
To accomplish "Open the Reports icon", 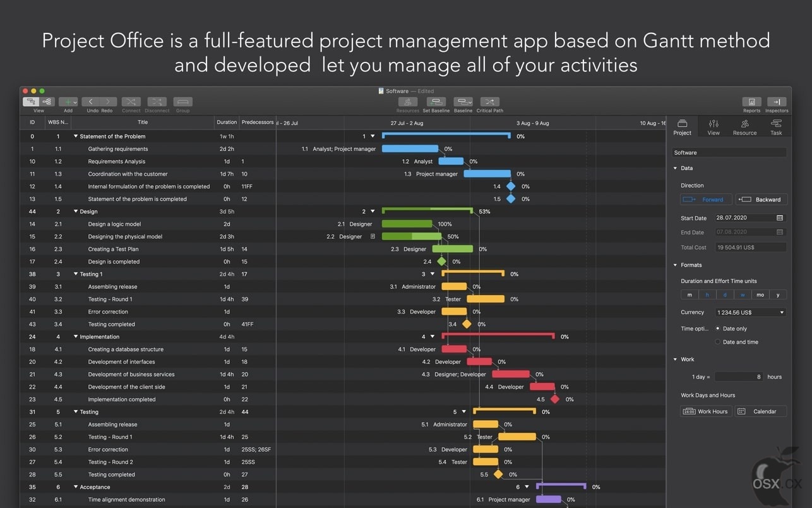I will (x=751, y=102).
